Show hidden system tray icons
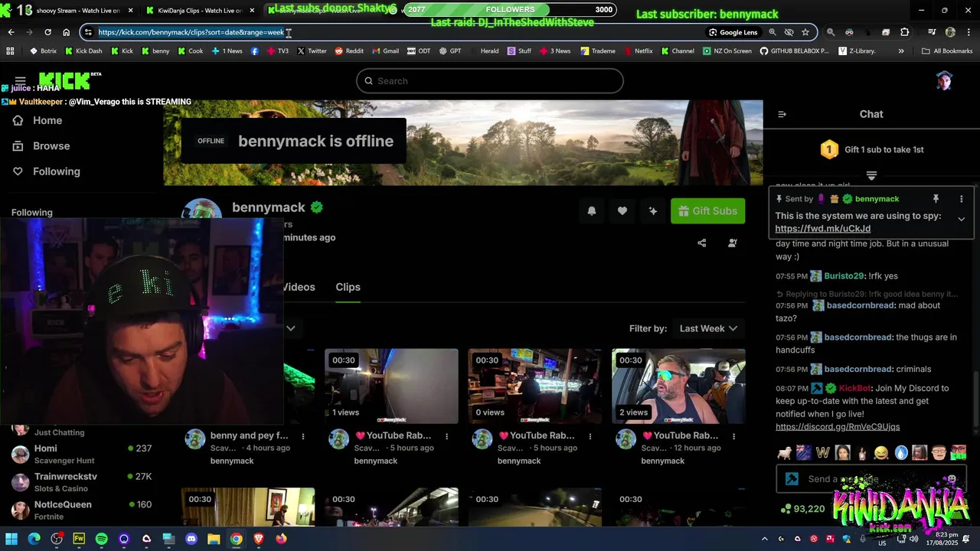This screenshot has height=551, width=980. (764, 539)
